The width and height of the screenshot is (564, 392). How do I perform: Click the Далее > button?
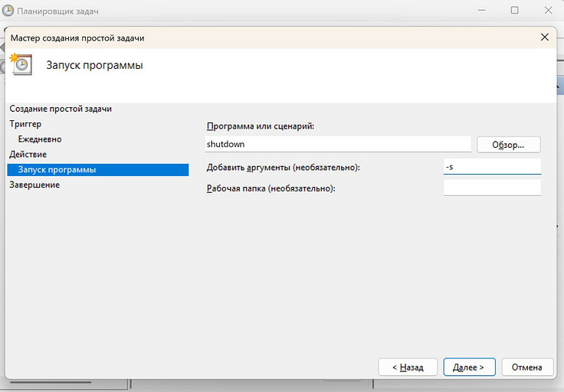click(x=470, y=367)
